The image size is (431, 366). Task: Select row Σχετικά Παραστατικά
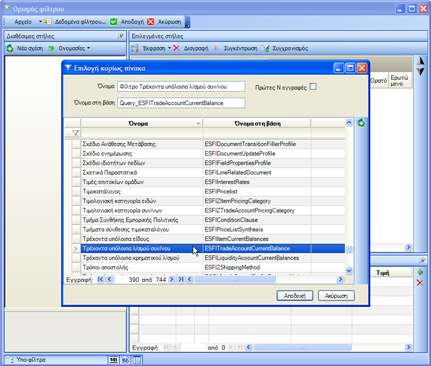(x=208, y=173)
